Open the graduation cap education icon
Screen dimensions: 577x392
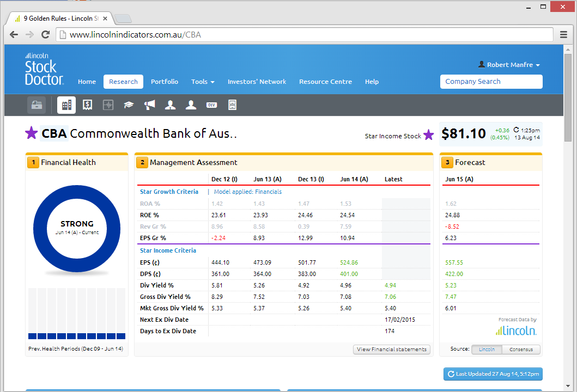(129, 105)
